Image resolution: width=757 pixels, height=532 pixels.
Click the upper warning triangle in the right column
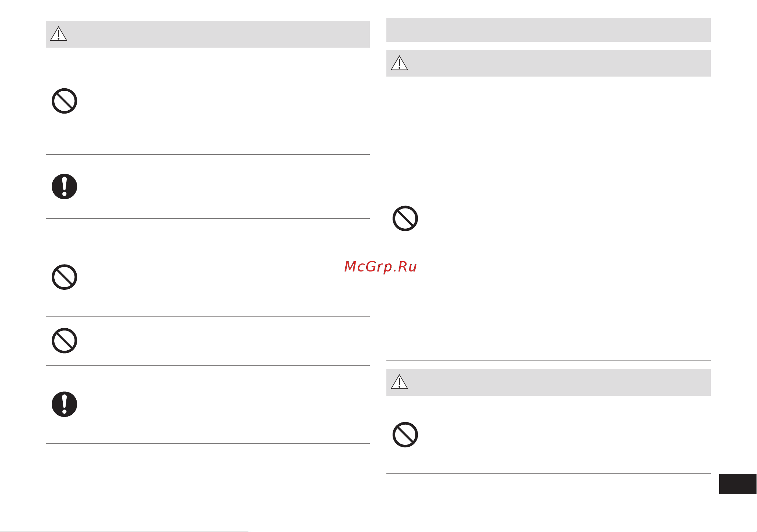point(400,63)
